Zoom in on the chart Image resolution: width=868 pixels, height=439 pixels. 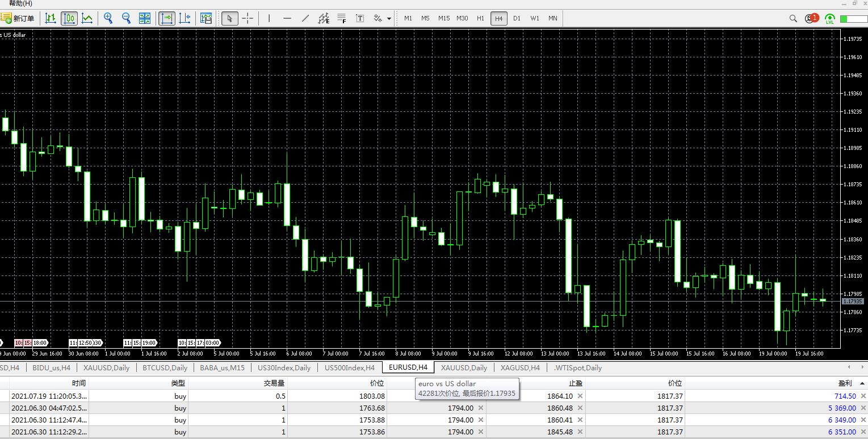tap(108, 18)
